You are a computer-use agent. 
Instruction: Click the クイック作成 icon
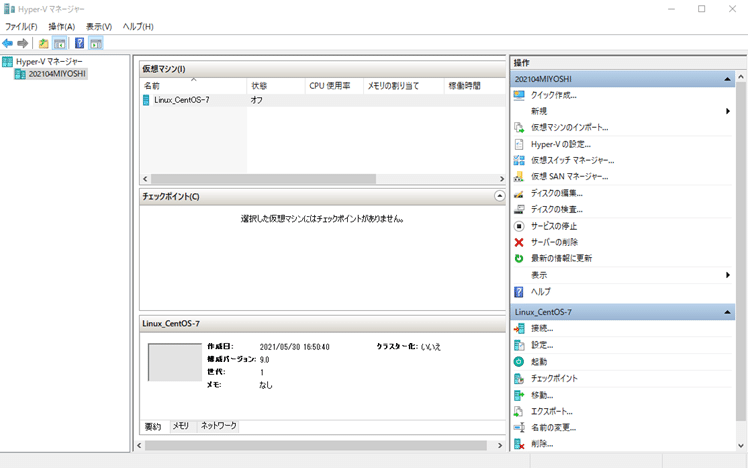pyautogui.click(x=519, y=95)
